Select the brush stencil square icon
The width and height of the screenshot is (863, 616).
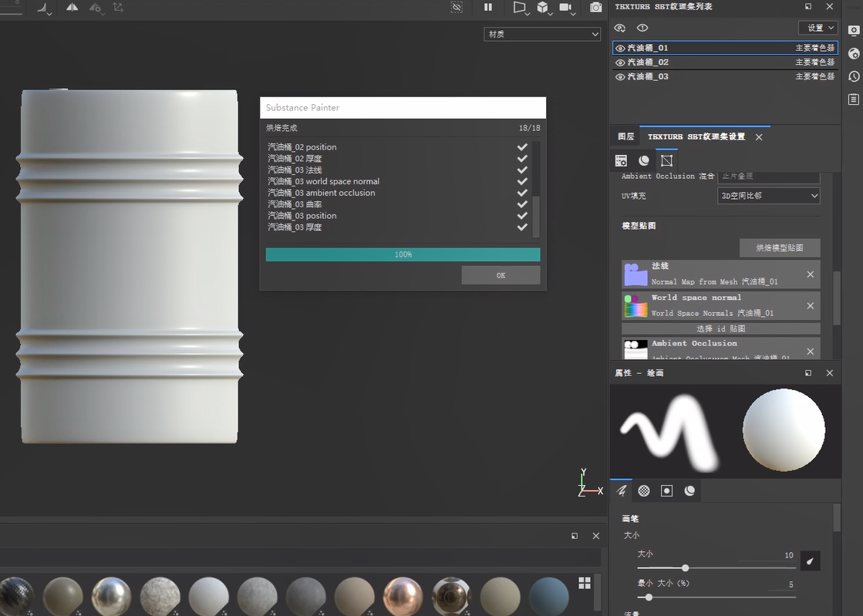point(667,491)
